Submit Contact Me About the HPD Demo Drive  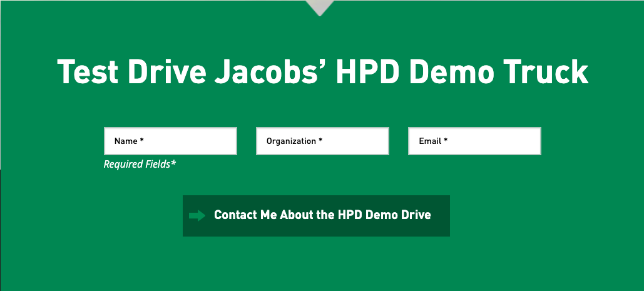click(316, 216)
